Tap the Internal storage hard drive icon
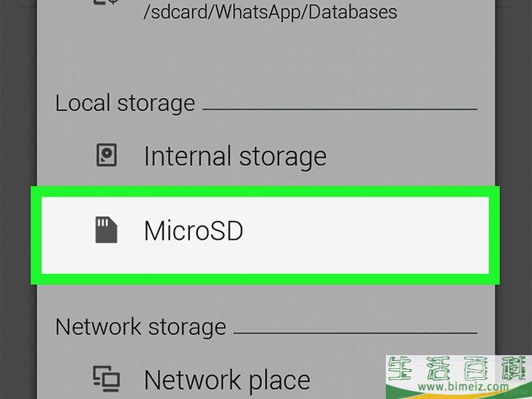 pos(107,155)
